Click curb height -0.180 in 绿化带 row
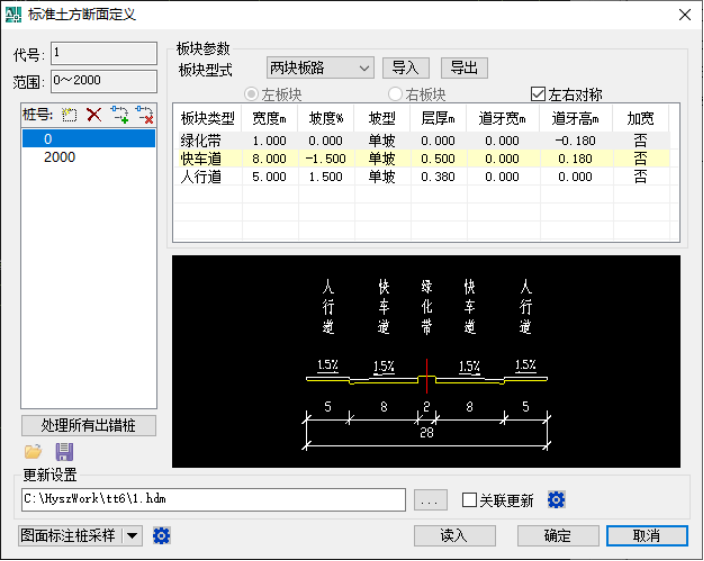 click(576, 141)
